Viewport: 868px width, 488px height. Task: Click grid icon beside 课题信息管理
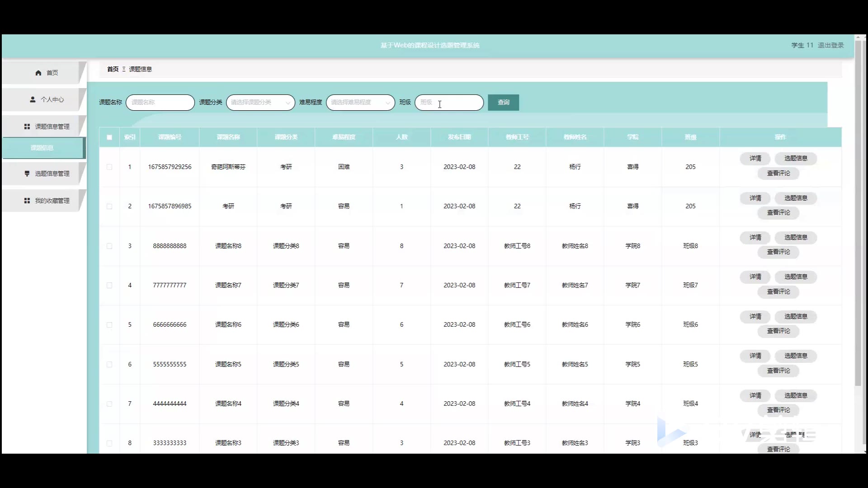[x=27, y=127]
